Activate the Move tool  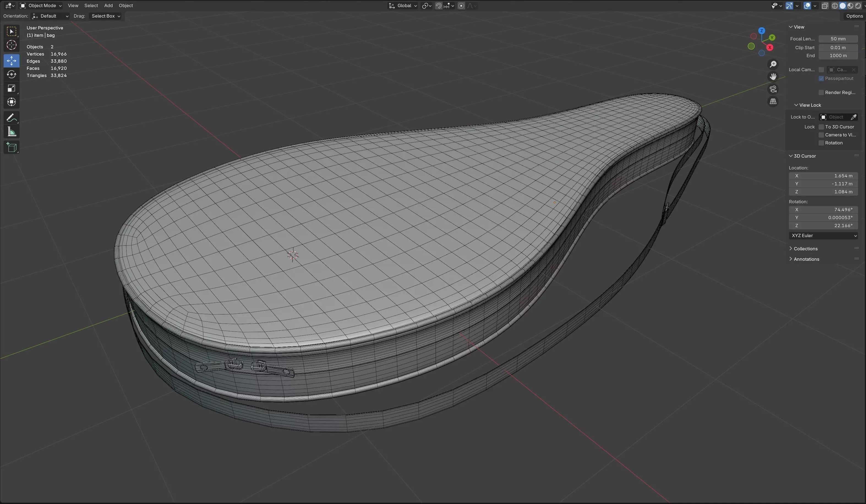pyautogui.click(x=11, y=61)
